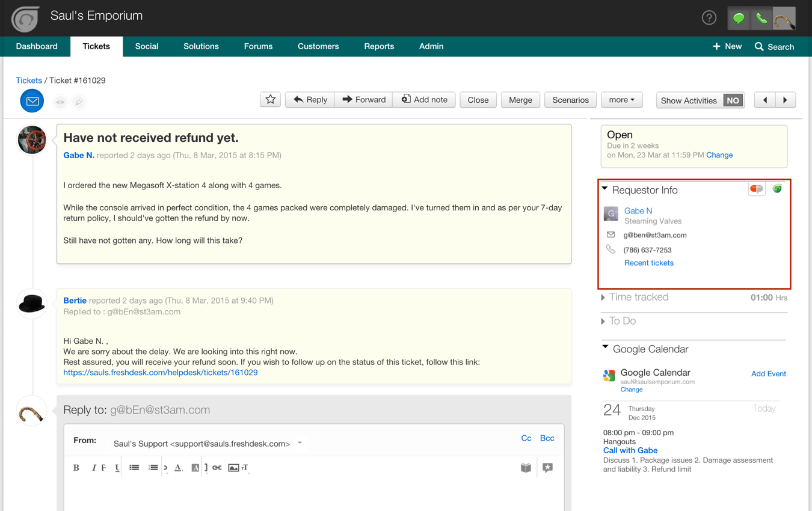
Task: Star this ticket using the star toggle
Action: coord(270,100)
